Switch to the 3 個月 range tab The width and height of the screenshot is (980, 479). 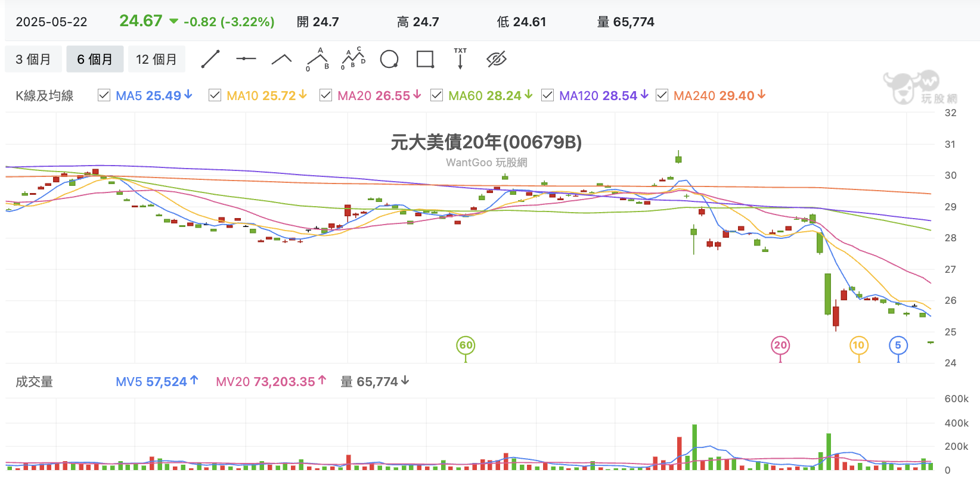pos(33,59)
